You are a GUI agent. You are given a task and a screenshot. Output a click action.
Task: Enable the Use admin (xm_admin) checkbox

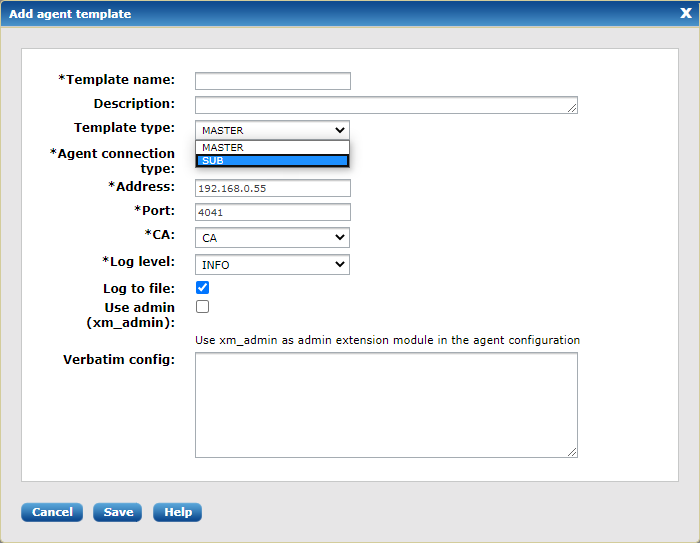coord(202,307)
